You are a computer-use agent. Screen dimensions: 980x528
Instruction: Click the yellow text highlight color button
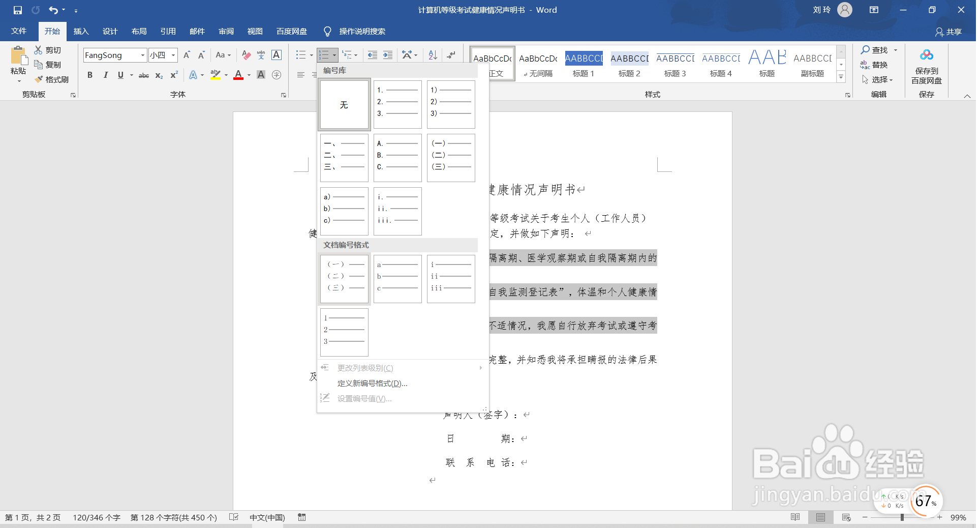[216, 75]
